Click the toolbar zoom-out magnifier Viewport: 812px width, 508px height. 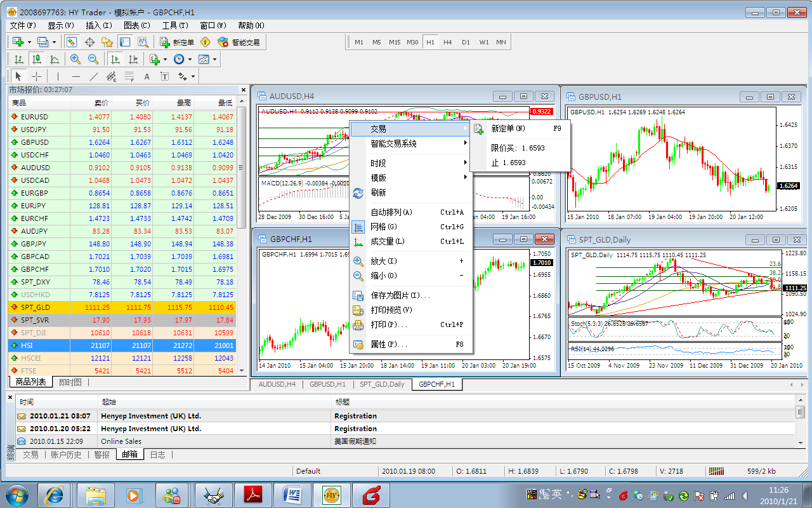click(93, 59)
